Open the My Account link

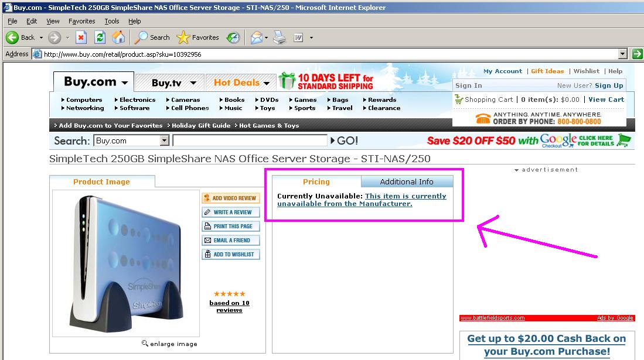pos(503,71)
